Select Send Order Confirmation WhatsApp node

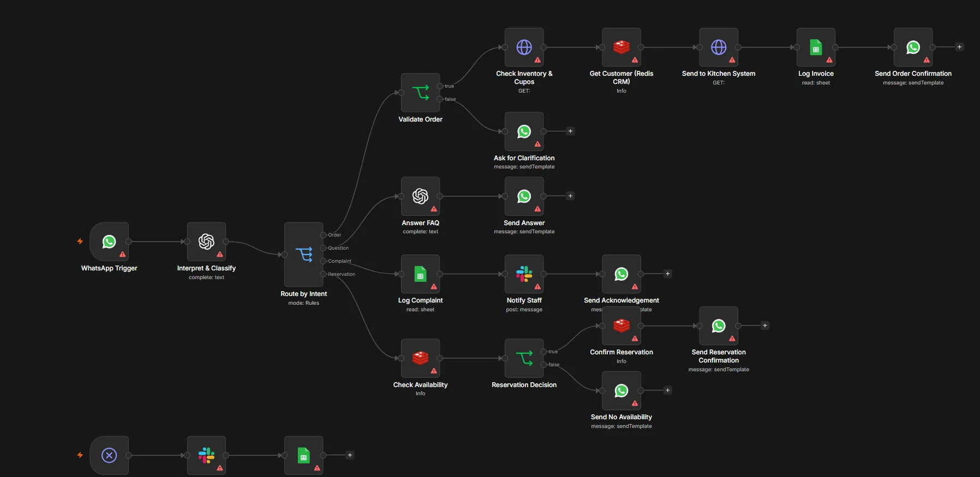point(913,47)
